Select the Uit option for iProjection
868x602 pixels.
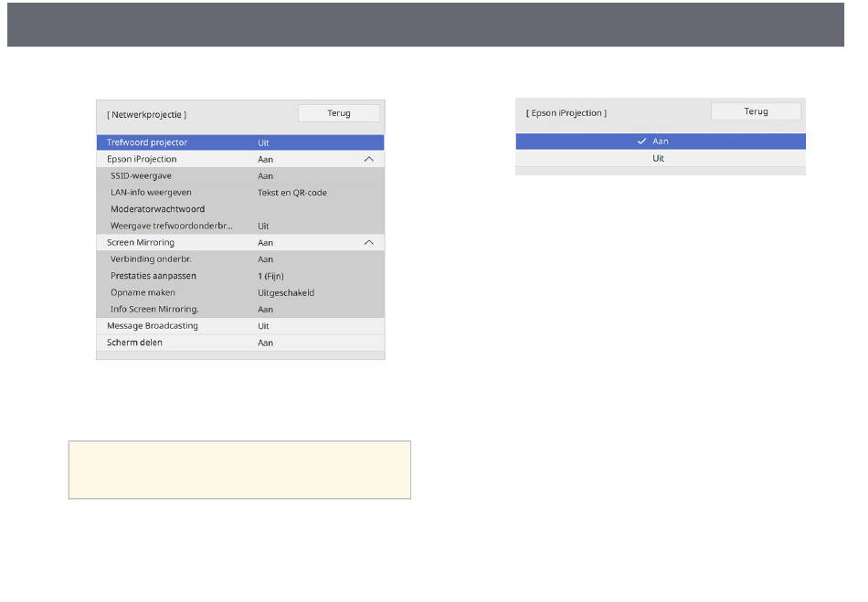point(660,159)
